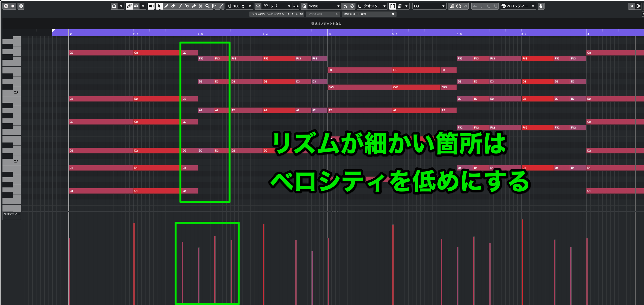Viewport: 644px width, 305px height.
Task: Open the 1/128 quantize preset dropdown
Action: (324, 6)
